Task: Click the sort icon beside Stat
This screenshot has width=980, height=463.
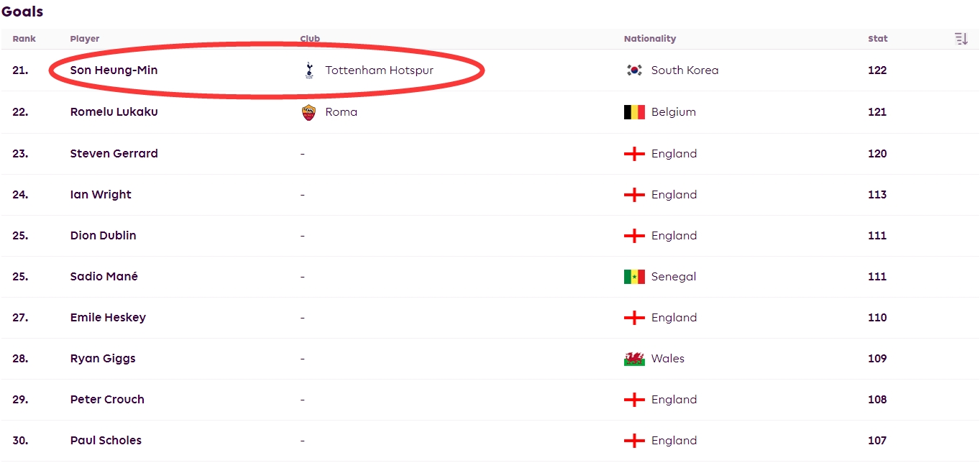Action: tap(961, 39)
